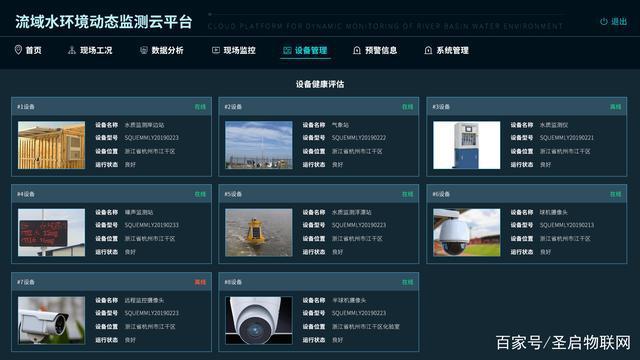Click the 流域水环境动态监测云平台 title

pos(104,22)
